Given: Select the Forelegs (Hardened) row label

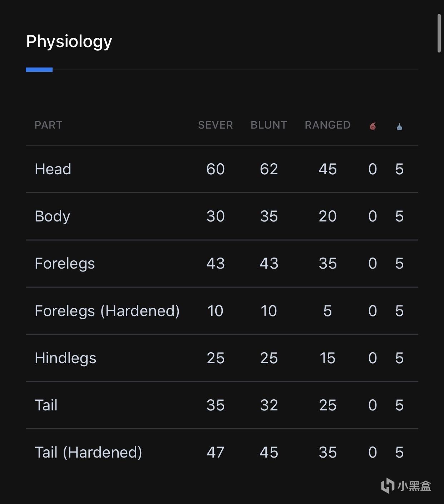Looking at the screenshot, I should pos(107,311).
